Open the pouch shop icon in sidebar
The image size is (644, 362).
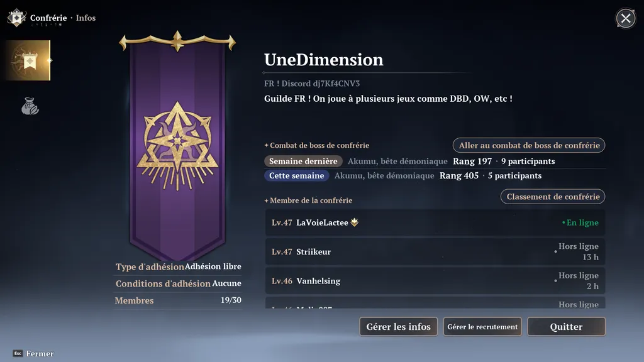click(x=30, y=106)
